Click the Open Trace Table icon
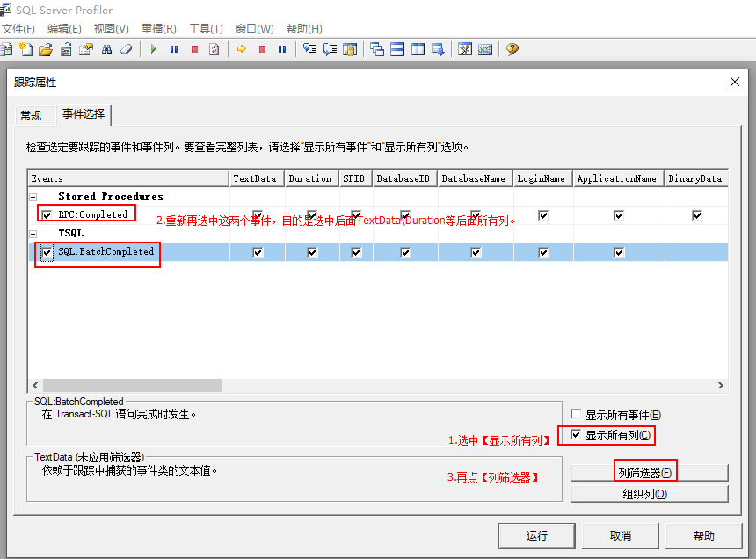 coord(66,49)
